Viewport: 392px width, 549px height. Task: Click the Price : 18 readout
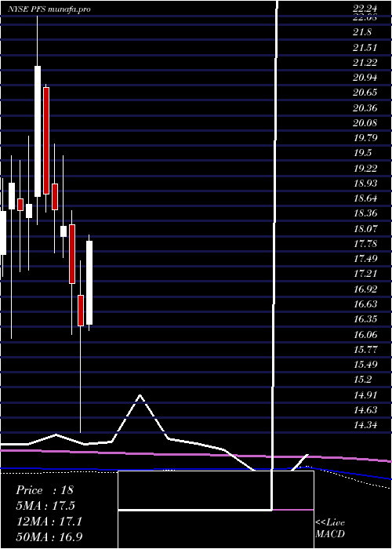coord(45,490)
